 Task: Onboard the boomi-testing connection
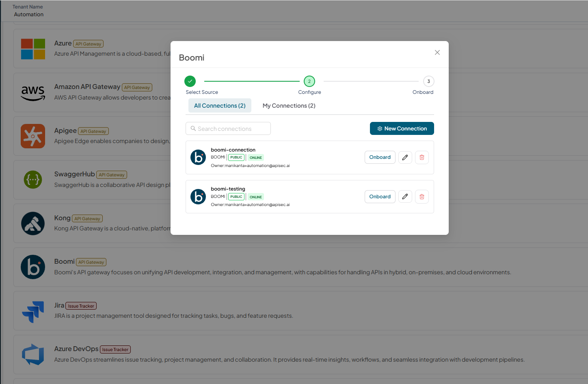[380, 197]
